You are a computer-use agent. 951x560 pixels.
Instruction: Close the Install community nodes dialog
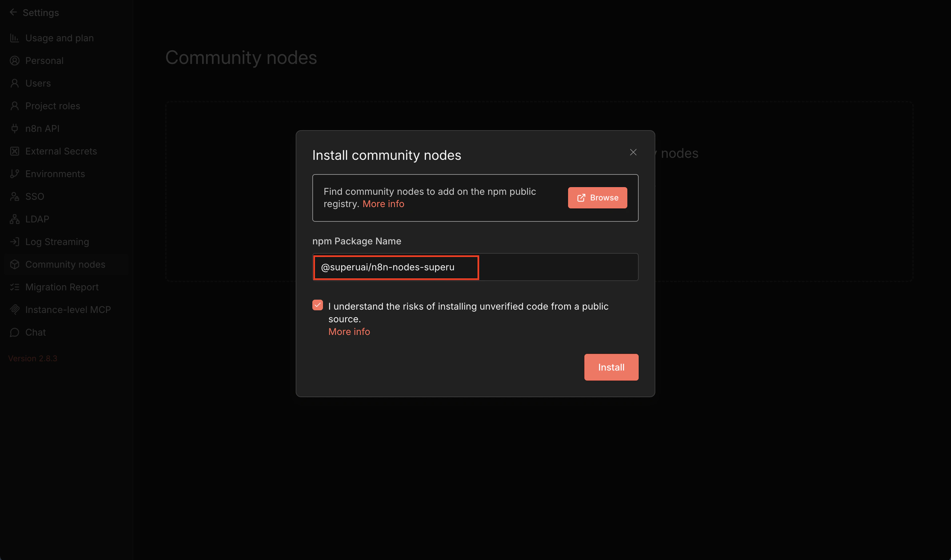[x=633, y=152]
